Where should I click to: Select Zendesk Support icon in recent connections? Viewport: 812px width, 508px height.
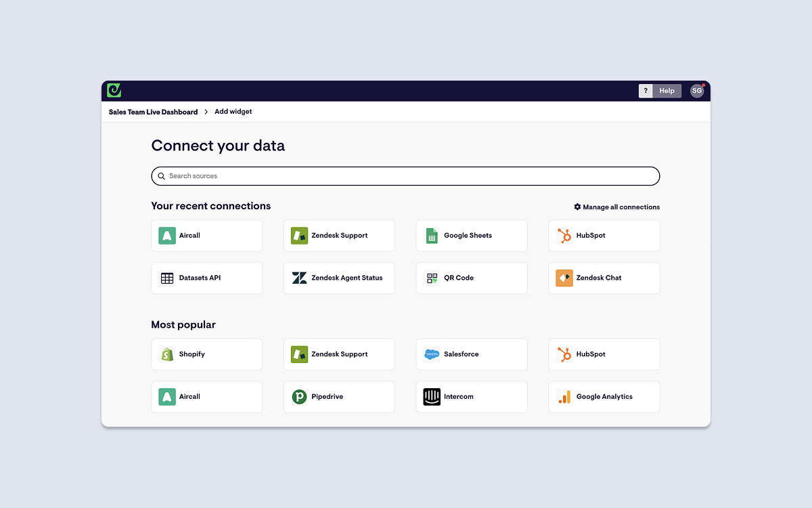pyautogui.click(x=299, y=236)
